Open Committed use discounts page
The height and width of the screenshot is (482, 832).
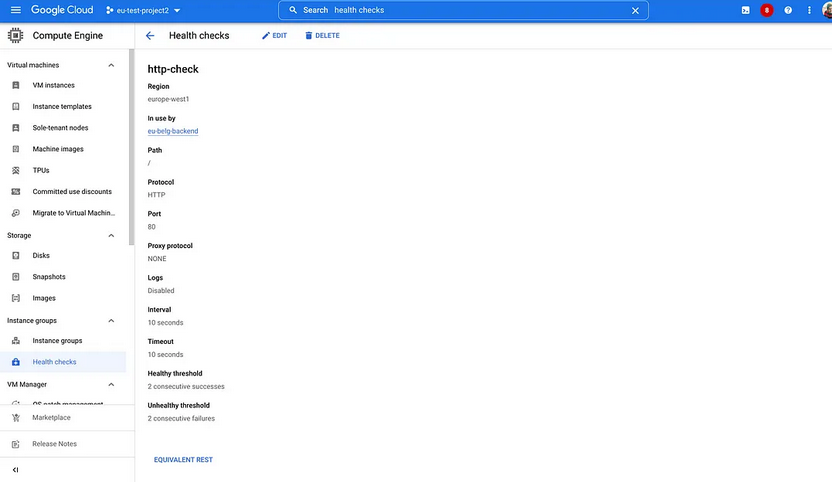pyautogui.click(x=72, y=192)
